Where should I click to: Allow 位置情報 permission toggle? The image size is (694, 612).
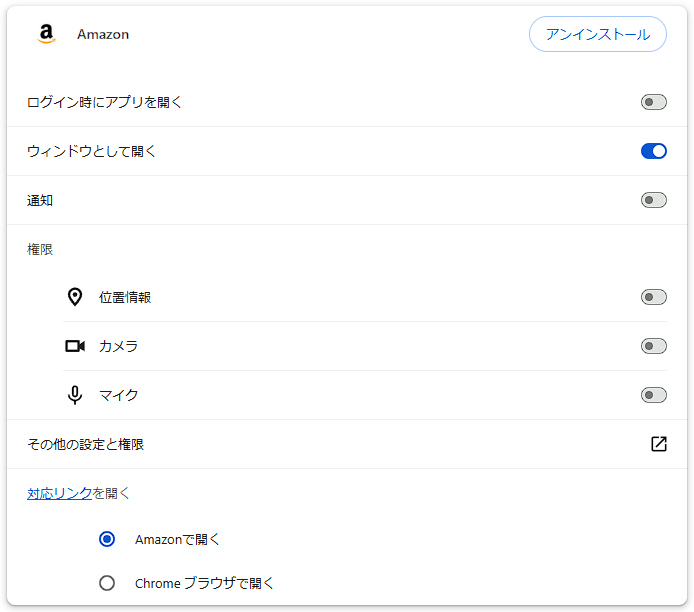tap(653, 297)
